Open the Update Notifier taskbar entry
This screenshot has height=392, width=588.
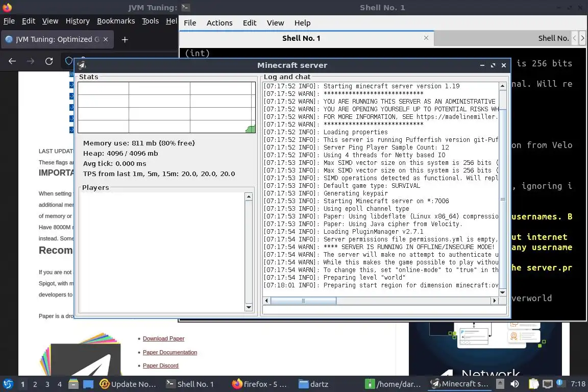point(128,384)
